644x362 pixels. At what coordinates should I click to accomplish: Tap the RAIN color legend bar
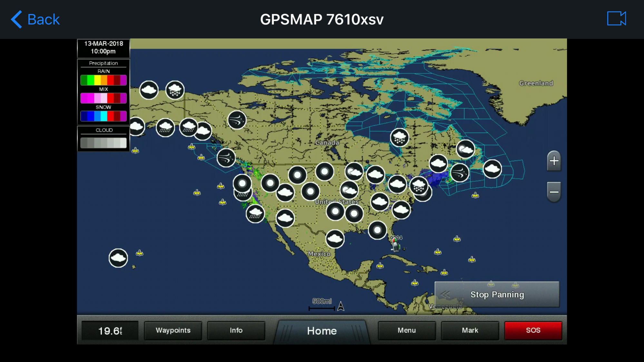(103, 80)
